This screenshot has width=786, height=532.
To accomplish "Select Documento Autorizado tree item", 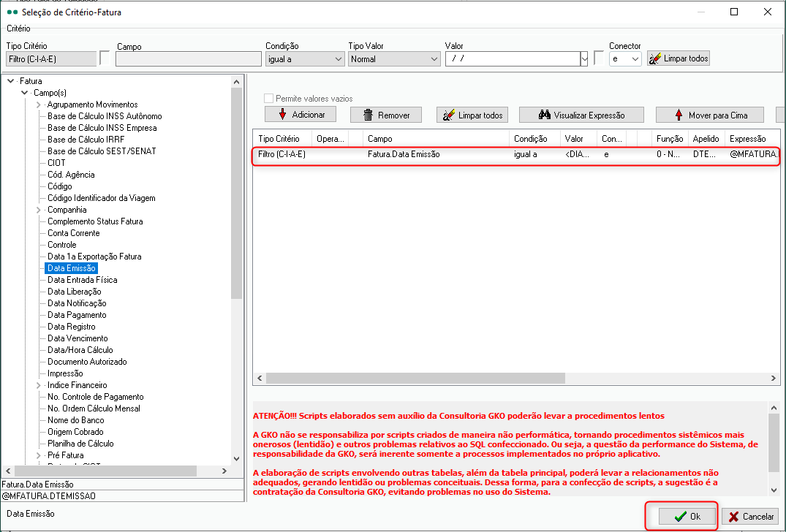I will point(87,362).
